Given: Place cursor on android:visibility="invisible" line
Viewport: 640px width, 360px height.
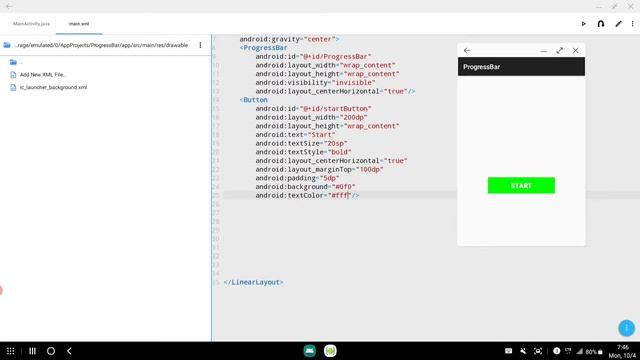Looking at the screenshot, I should point(316,82).
